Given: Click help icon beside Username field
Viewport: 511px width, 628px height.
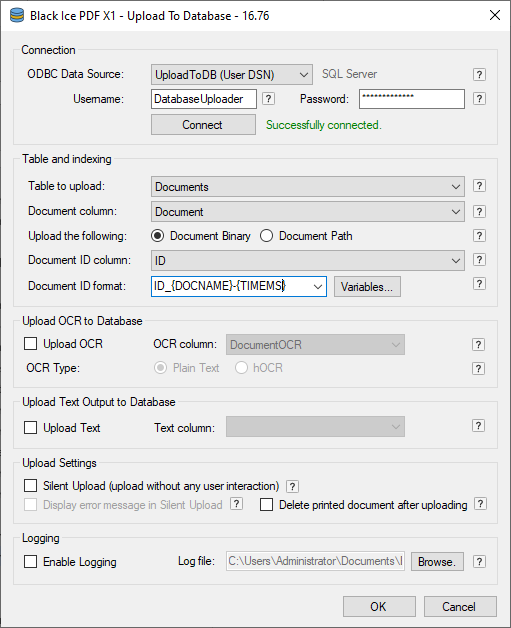Looking at the screenshot, I should coord(268,99).
